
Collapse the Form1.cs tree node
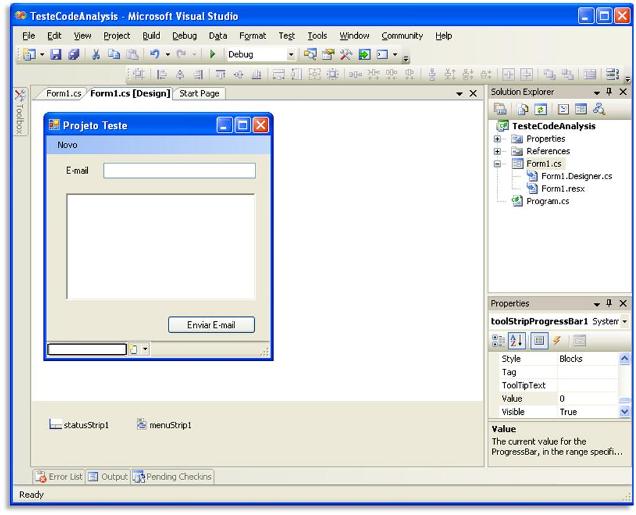click(x=498, y=163)
